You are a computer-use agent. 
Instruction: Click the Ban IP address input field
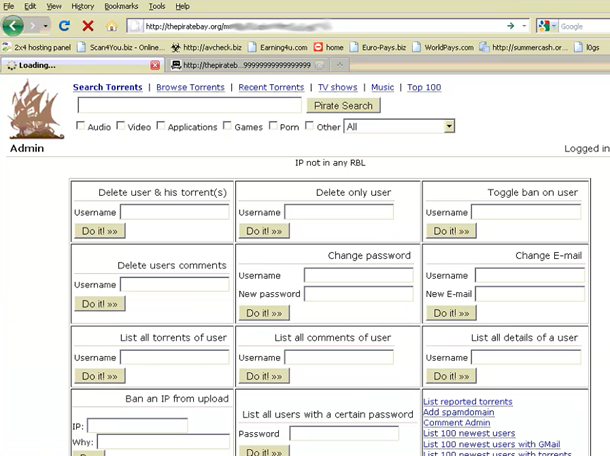point(137,426)
